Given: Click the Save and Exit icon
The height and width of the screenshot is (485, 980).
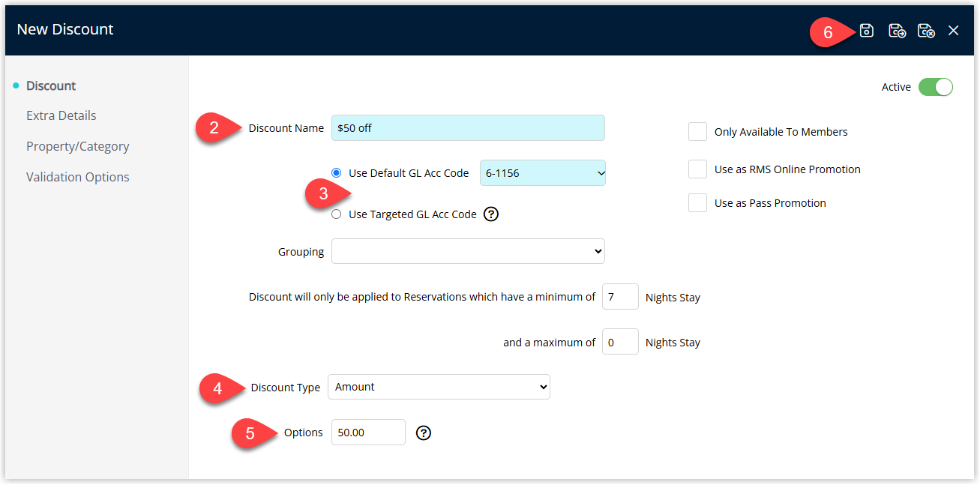Looking at the screenshot, I should [897, 31].
